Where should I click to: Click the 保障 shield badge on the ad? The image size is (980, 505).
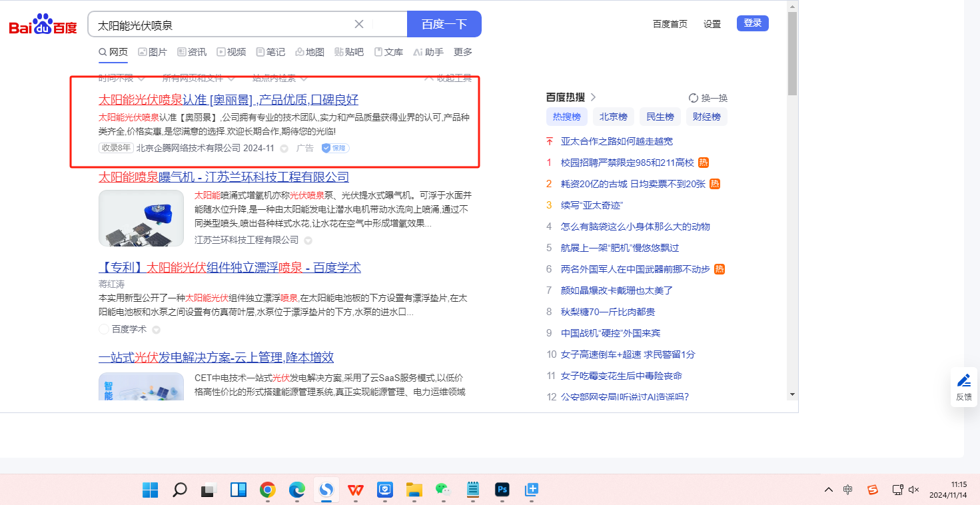pyautogui.click(x=335, y=148)
